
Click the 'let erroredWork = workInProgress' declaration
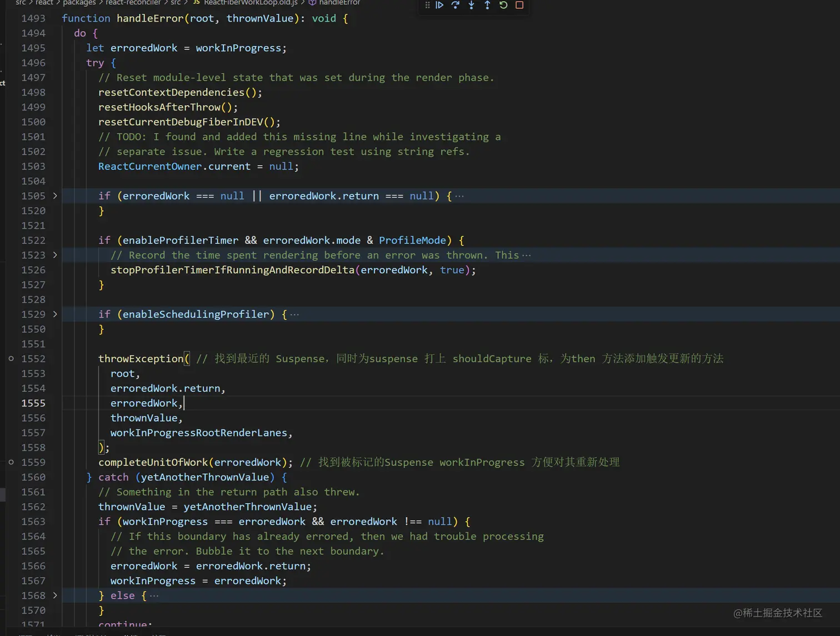click(x=186, y=48)
